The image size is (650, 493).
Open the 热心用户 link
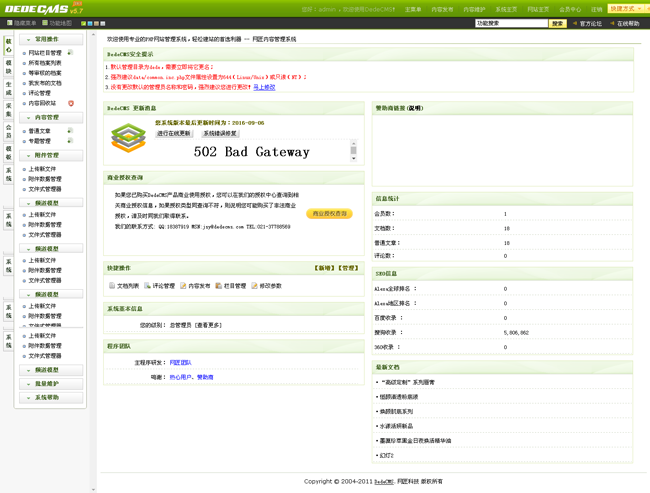click(181, 377)
